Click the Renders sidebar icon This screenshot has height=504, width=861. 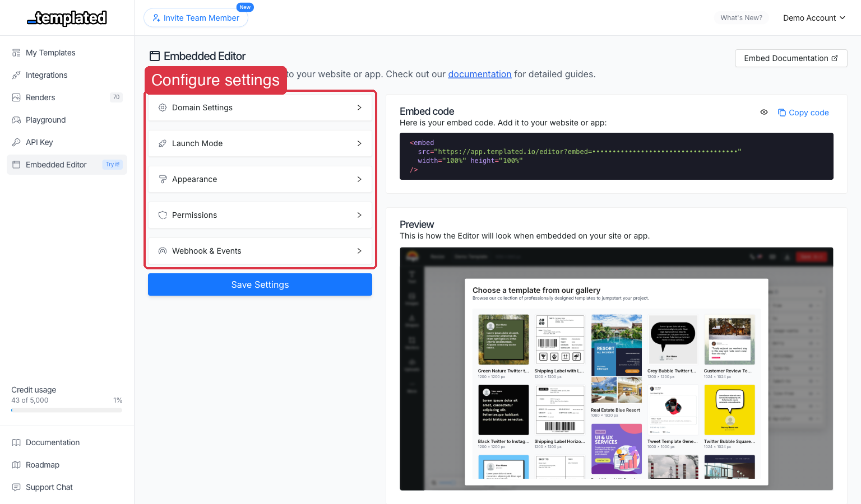click(16, 97)
